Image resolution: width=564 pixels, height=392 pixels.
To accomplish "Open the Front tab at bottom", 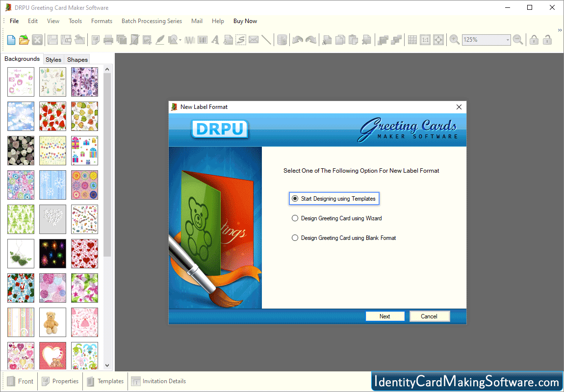I will pos(21,381).
